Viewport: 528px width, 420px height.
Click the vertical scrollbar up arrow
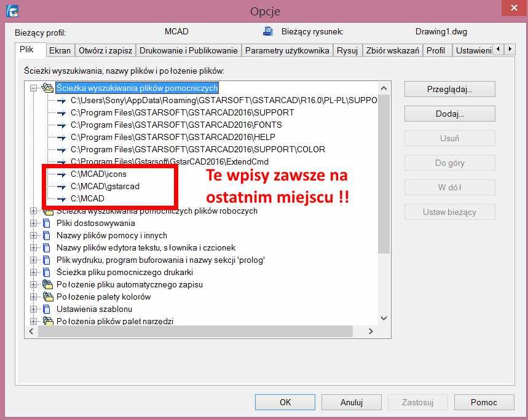click(x=384, y=88)
